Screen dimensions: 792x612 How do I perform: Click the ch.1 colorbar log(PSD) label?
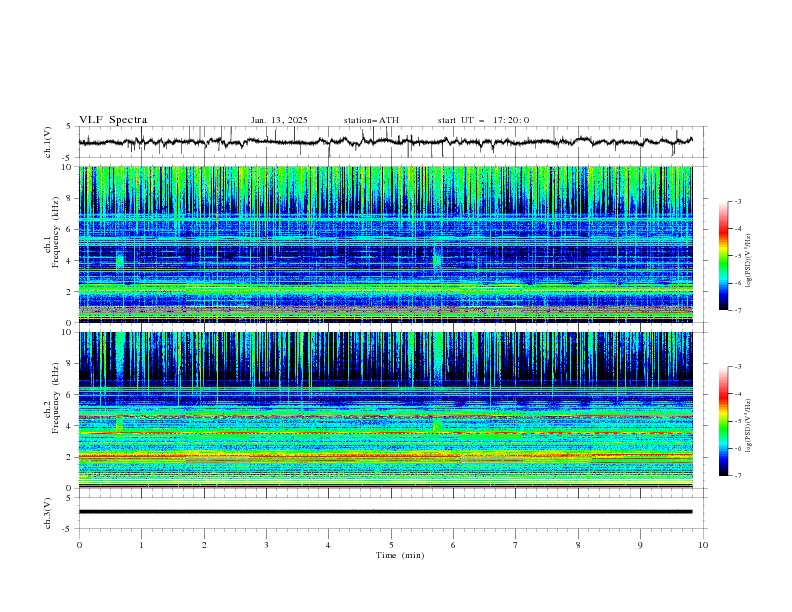pyautogui.click(x=749, y=261)
